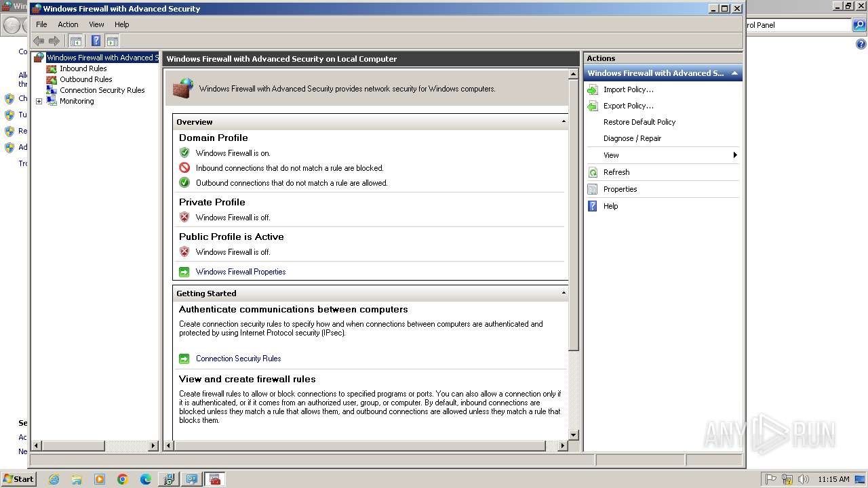
Task: Collapse the Getting Started section
Action: [x=564, y=293]
